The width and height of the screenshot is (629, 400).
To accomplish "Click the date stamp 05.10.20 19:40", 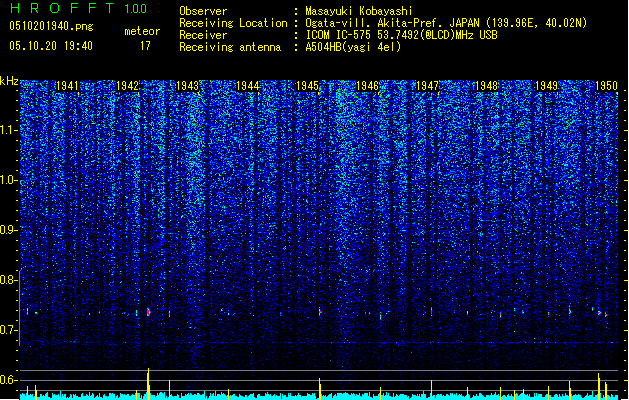I will point(51,46).
